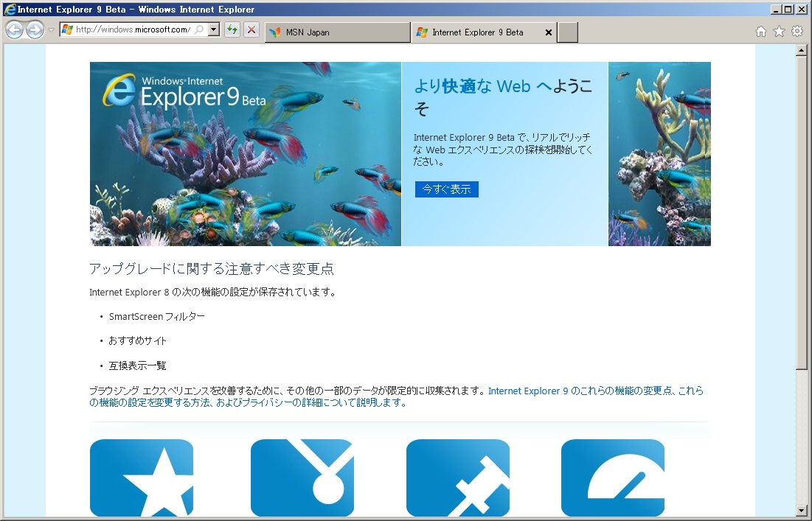Click the おすすめサイト list item

coord(138,340)
